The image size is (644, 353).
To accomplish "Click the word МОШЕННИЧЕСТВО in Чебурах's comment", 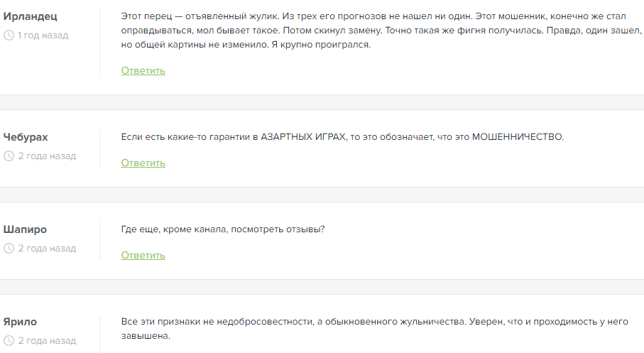I will pos(518,137).
